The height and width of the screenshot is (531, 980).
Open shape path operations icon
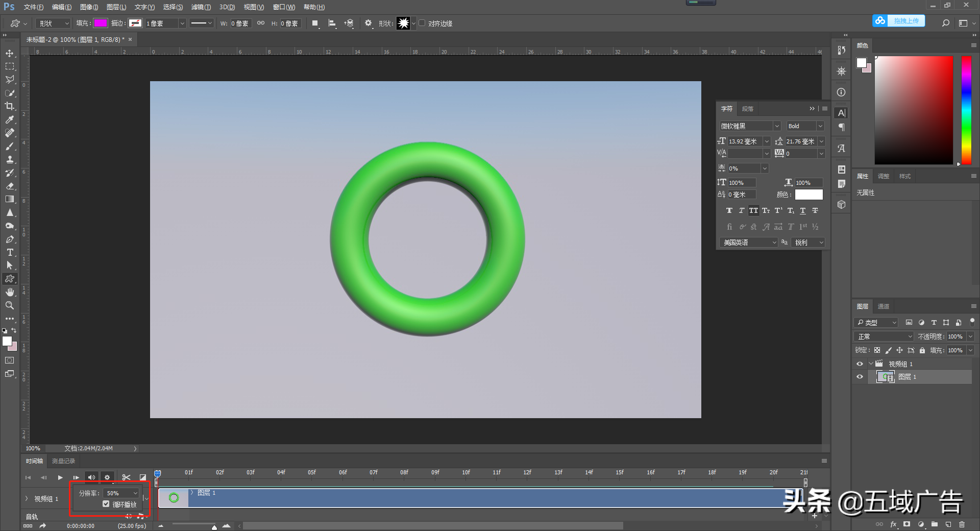click(x=315, y=23)
